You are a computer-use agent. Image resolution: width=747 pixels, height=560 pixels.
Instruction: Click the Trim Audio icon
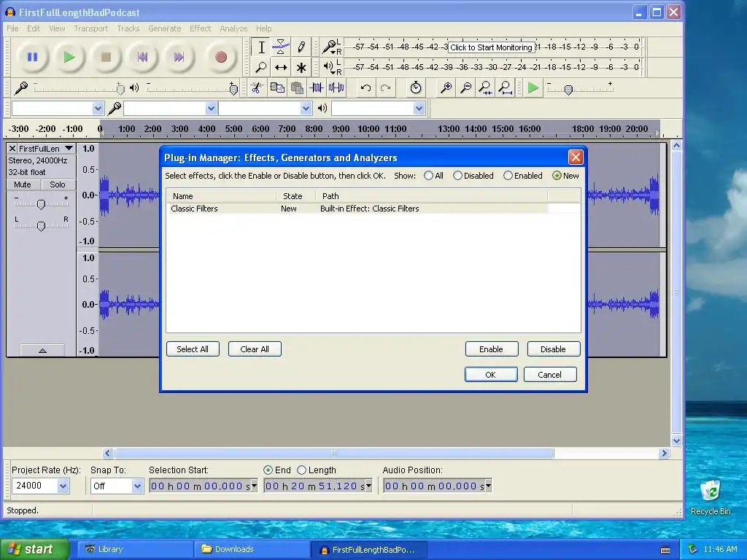pyautogui.click(x=317, y=88)
